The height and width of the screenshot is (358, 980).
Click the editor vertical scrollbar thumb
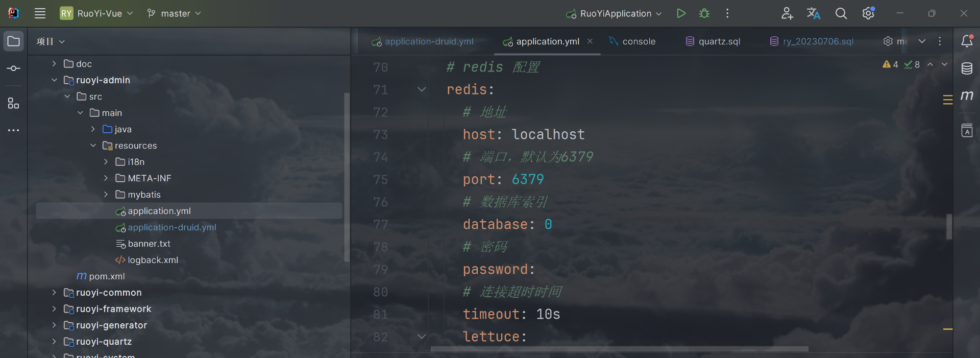click(x=949, y=226)
